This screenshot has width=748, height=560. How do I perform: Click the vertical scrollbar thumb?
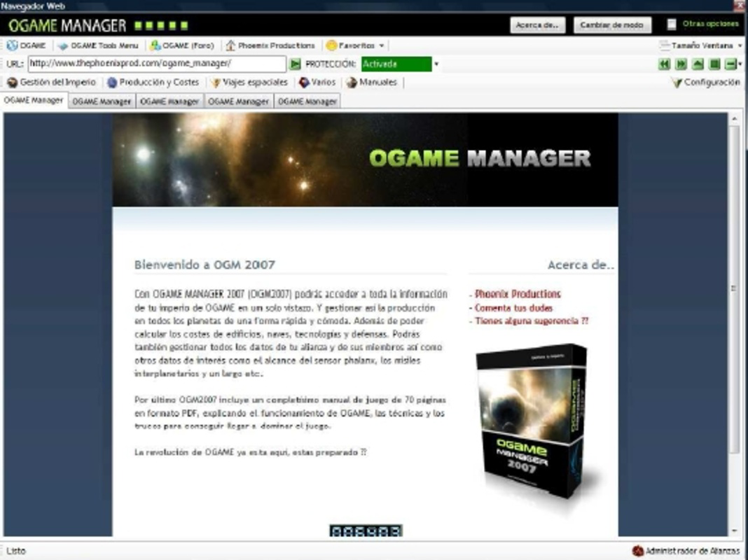coord(735,288)
